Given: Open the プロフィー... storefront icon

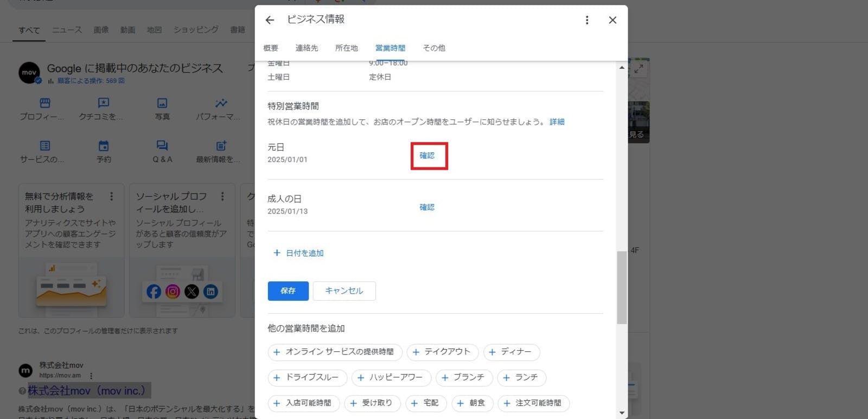Looking at the screenshot, I should 44,103.
